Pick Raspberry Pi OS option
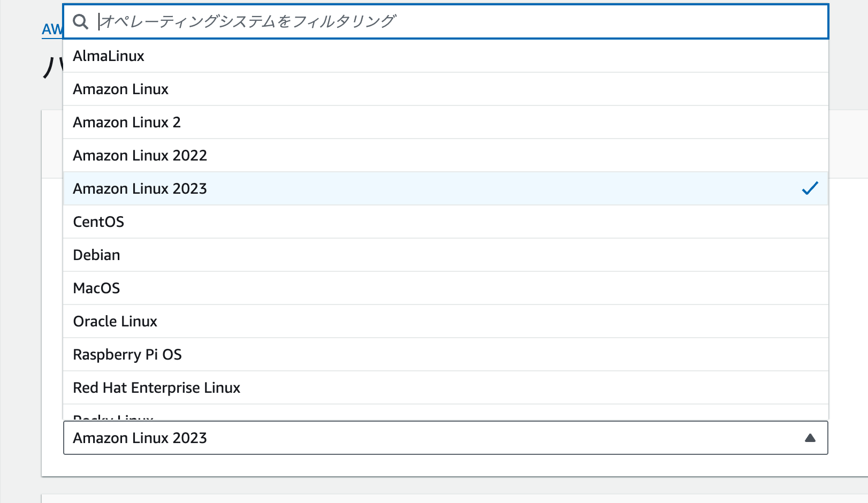Viewport: 868px width, 503px height. pyautogui.click(x=127, y=355)
